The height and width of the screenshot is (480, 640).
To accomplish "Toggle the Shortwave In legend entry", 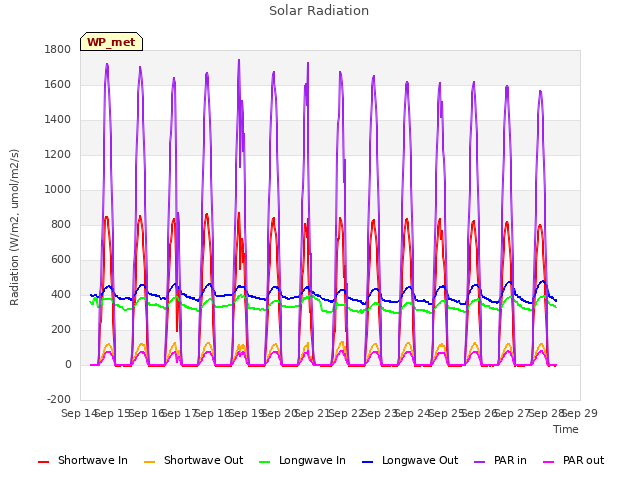I will coord(82,460).
